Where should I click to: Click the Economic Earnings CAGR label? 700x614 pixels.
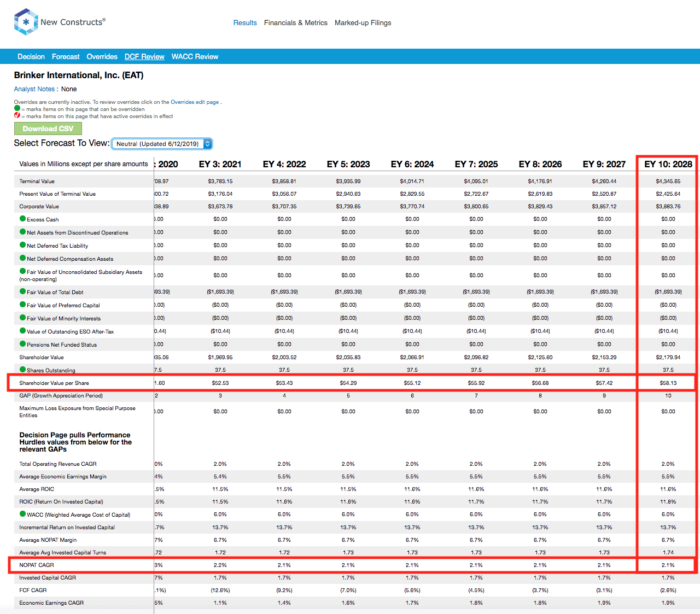tap(51, 603)
